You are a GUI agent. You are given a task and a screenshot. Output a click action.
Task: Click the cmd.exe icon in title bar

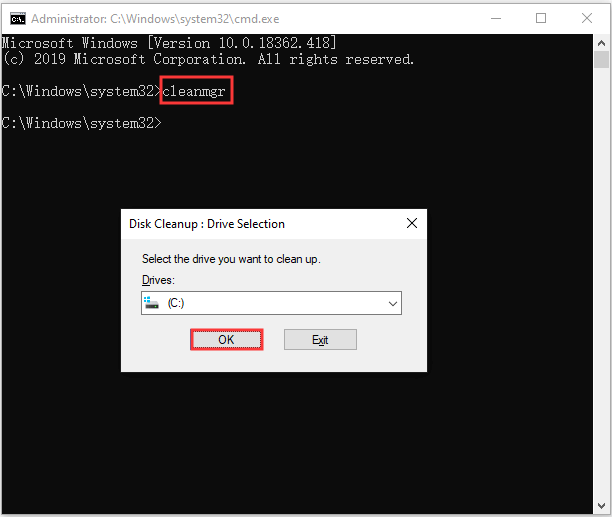tap(18, 18)
